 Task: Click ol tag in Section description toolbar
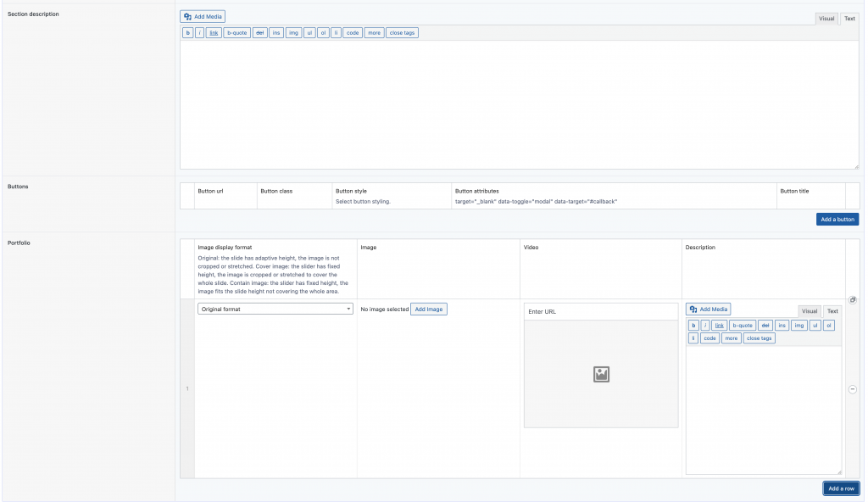click(323, 33)
